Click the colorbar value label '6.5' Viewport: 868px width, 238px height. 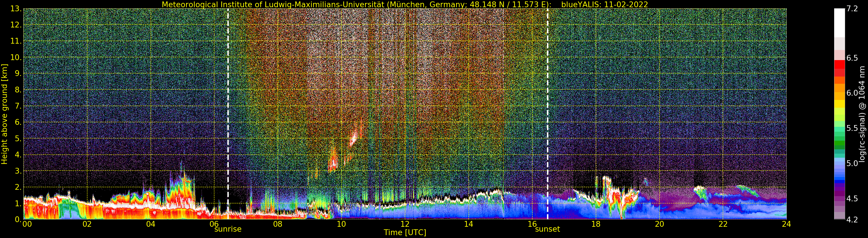tap(852, 58)
